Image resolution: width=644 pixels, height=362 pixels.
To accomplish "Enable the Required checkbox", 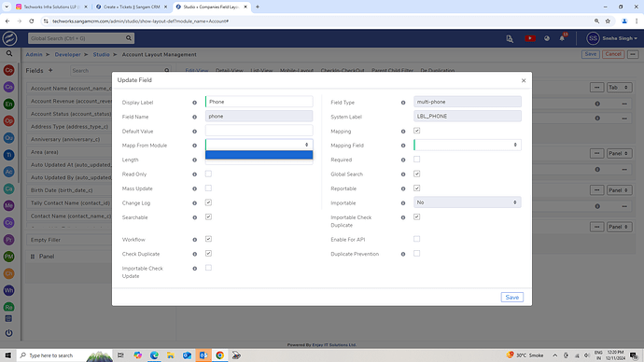I will click(x=417, y=160).
